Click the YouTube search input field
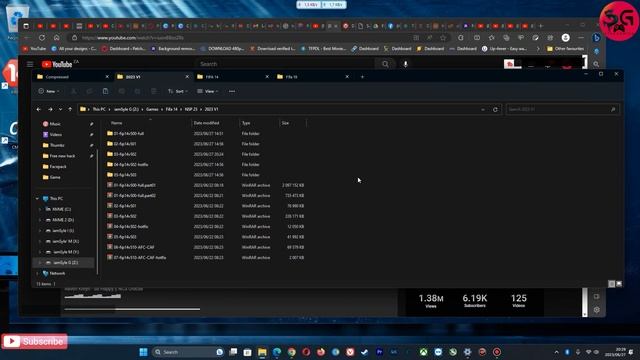This screenshot has height=360, width=640. tap(285, 64)
